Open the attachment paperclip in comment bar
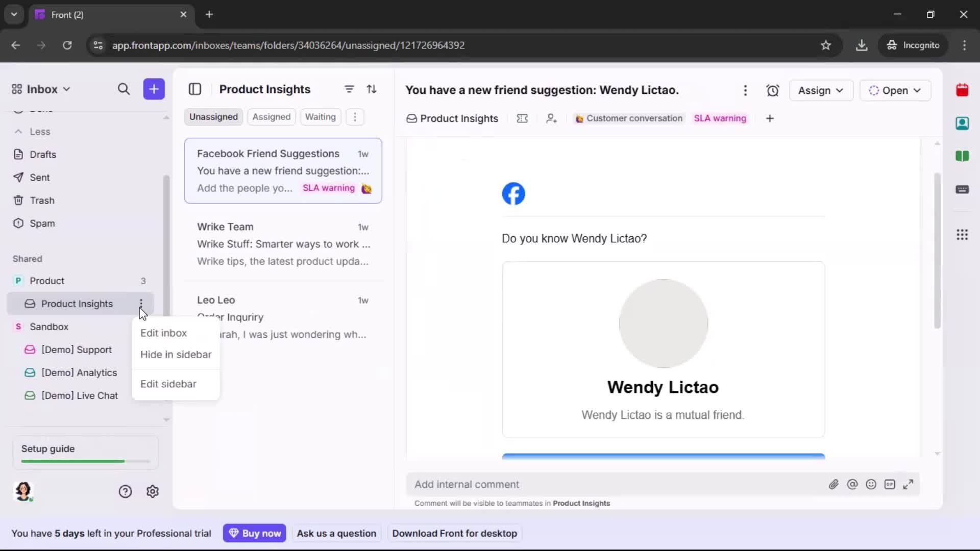This screenshot has width=980, height=551. point(834,484)
